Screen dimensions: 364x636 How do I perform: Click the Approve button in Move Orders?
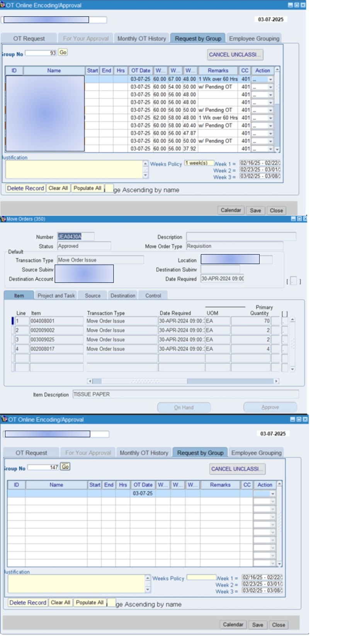click(270, 407)
